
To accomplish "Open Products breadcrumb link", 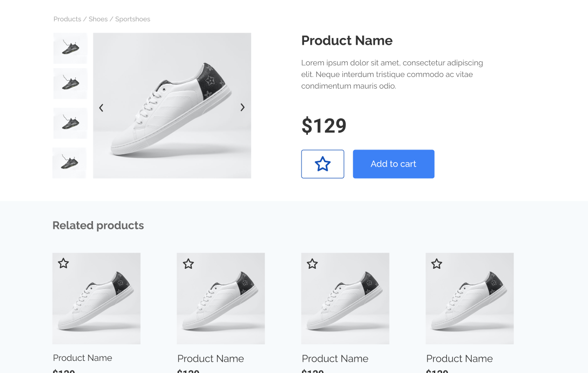I will 67,19.
